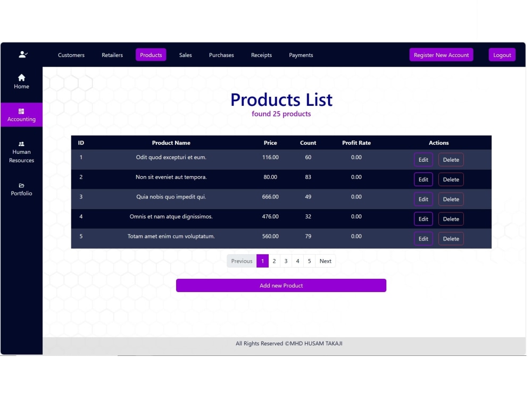Navigate to the Purchases page

point(221,55)
